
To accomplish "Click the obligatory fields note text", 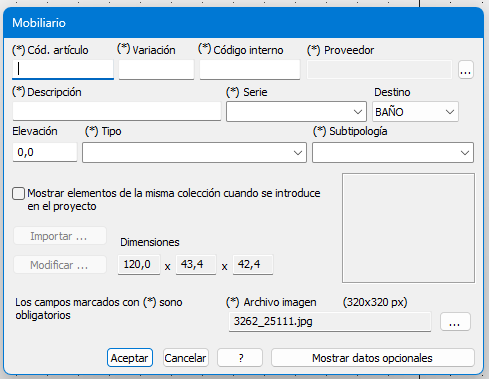I will 99,309.
